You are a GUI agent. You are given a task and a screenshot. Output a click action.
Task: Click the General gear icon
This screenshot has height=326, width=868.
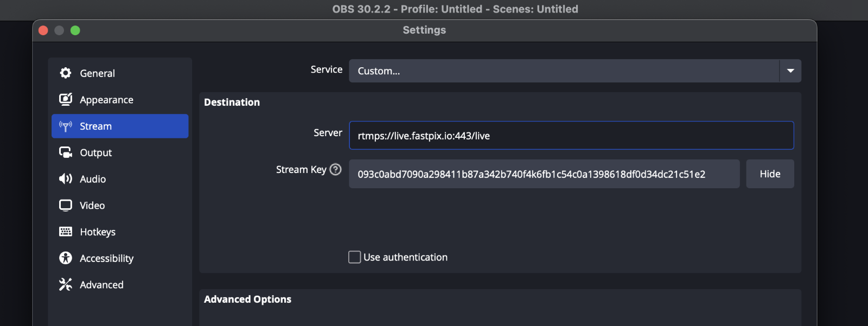pyautogui.click(x=66, y=73)
